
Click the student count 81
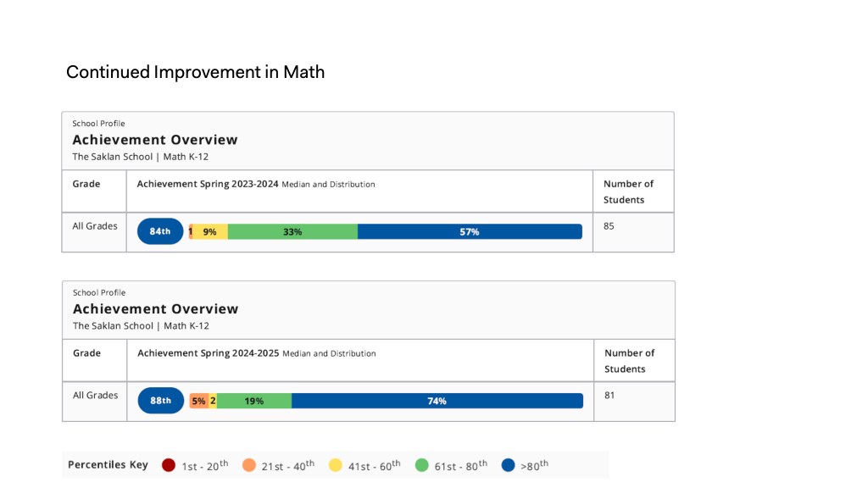click(x=610, y=396)
